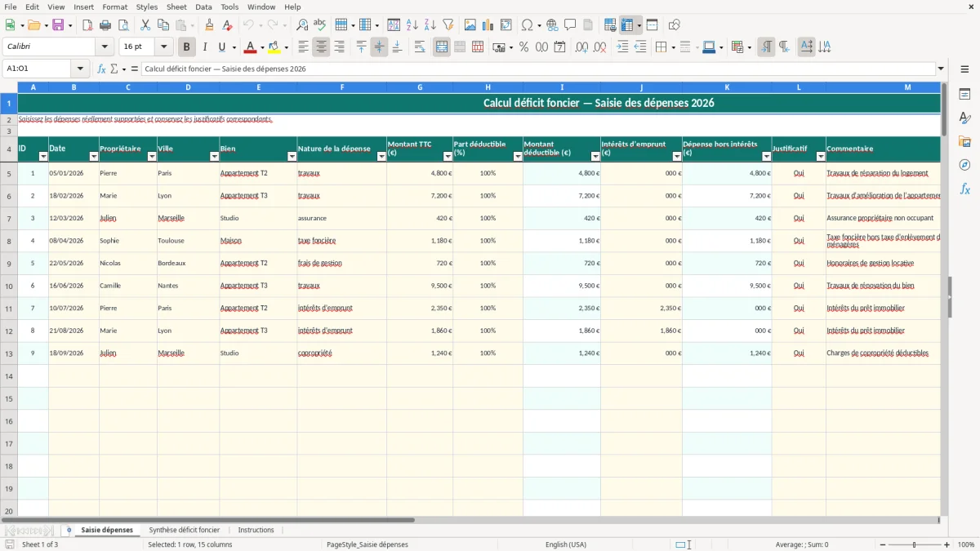Apply red font color

(251, 47)
